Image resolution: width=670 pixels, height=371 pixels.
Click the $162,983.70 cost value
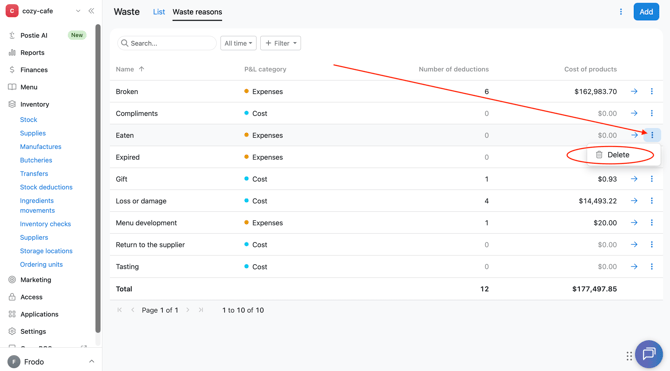tap(596, 91)
